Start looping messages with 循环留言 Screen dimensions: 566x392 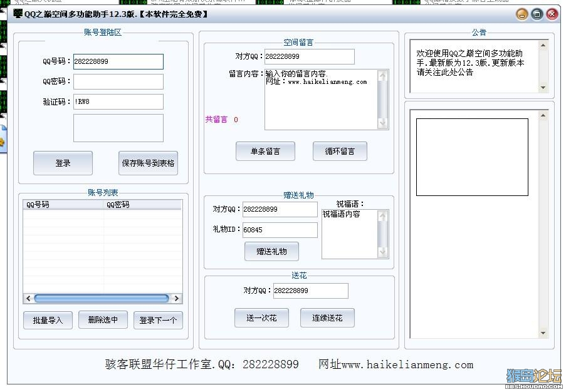[340, 152]
